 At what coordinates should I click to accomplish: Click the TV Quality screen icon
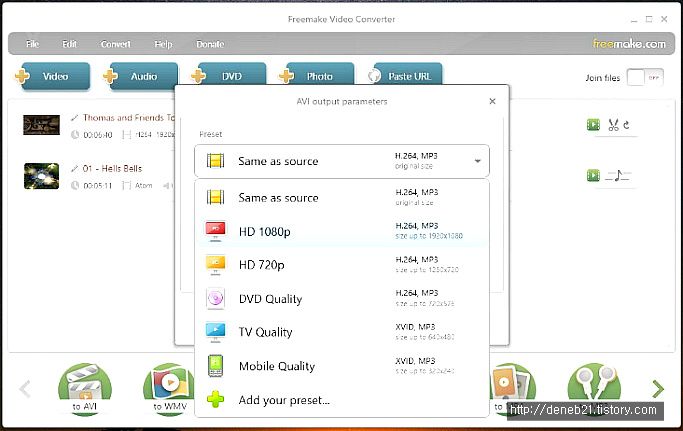point(216,332)
